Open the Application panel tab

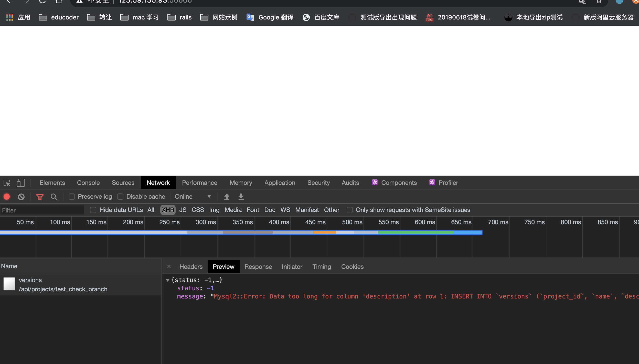click(x=280, y=183)
